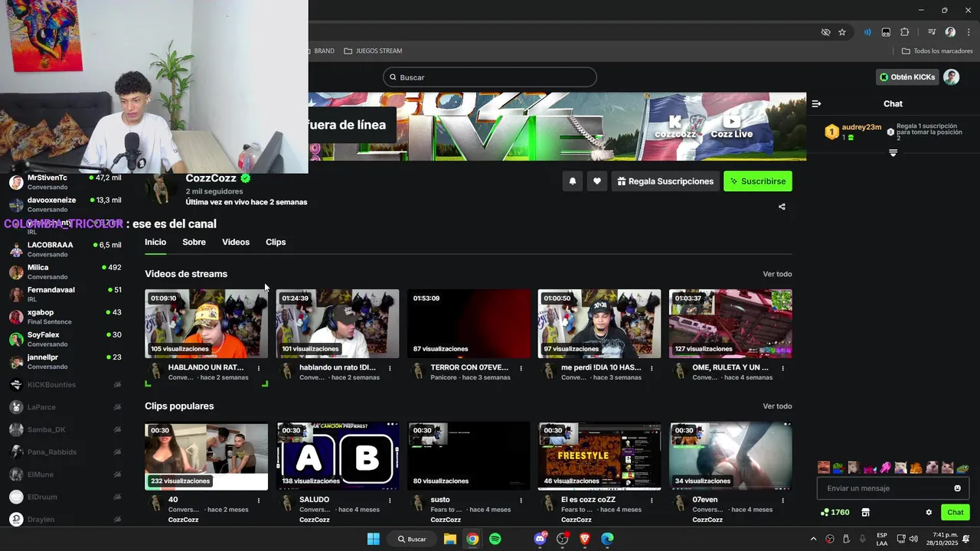Image resolution: width=980 pixels, height=551 pixels.
Task: Open xgabop channel in sidebar
Action: (65, 317)
